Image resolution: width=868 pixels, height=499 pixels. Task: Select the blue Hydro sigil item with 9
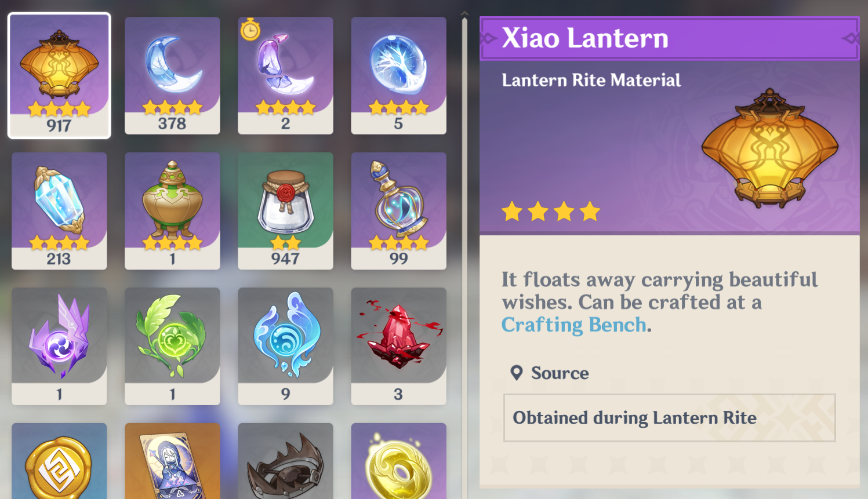click(x=285, y=346)
